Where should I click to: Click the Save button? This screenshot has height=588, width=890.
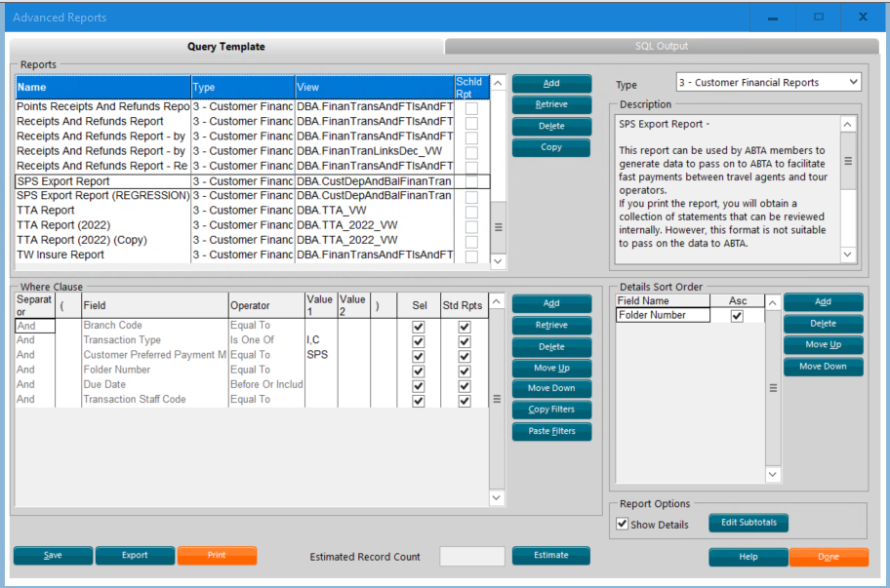53,555
